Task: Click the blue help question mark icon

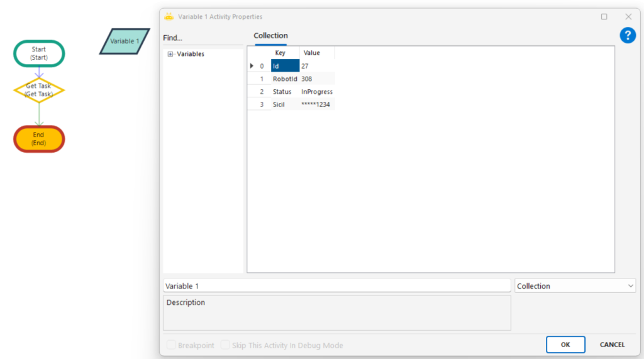Action: tap(628, 36)
